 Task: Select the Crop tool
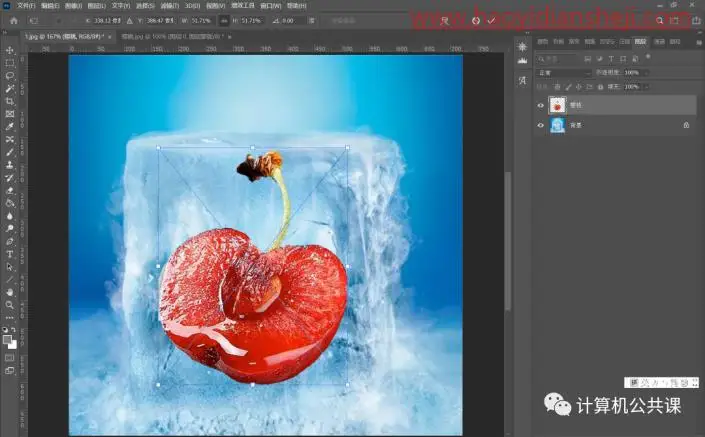pos(9,101)
